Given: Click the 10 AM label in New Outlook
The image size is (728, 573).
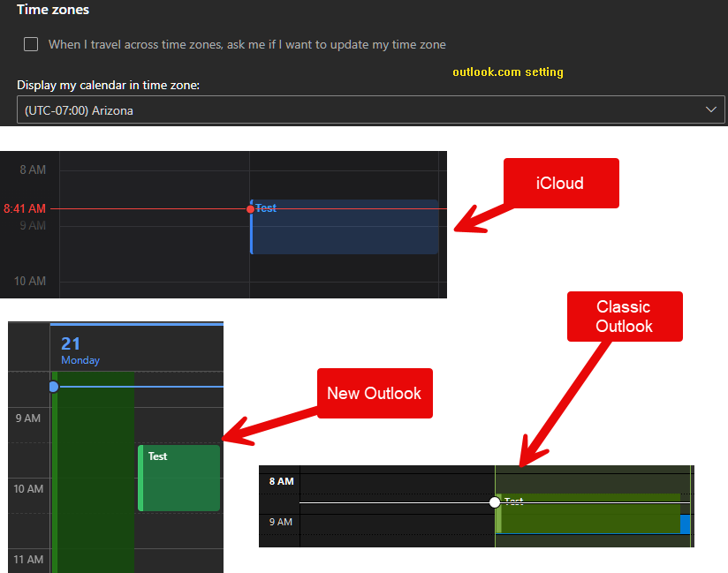Looking at the screenshot, I should [28, 488].
